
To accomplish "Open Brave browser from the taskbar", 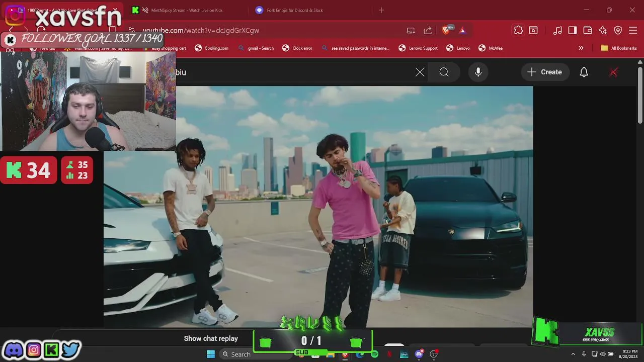I will coord(345,355).
